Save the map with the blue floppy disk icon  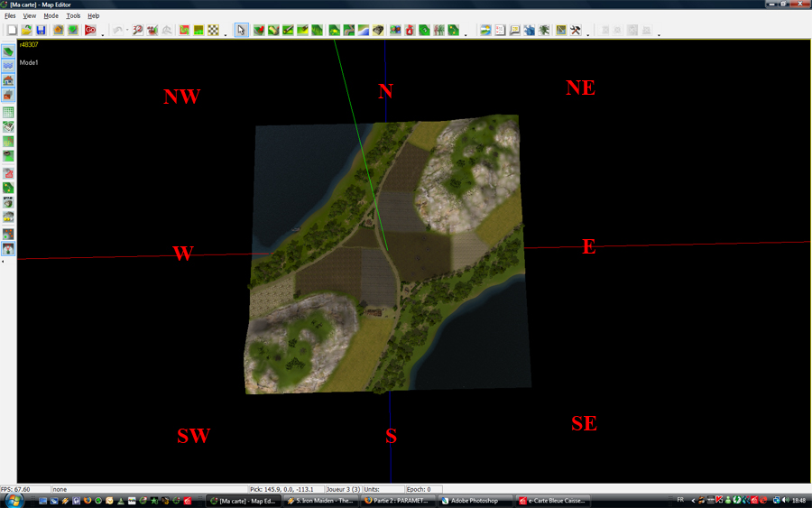(x=41, y=30)
